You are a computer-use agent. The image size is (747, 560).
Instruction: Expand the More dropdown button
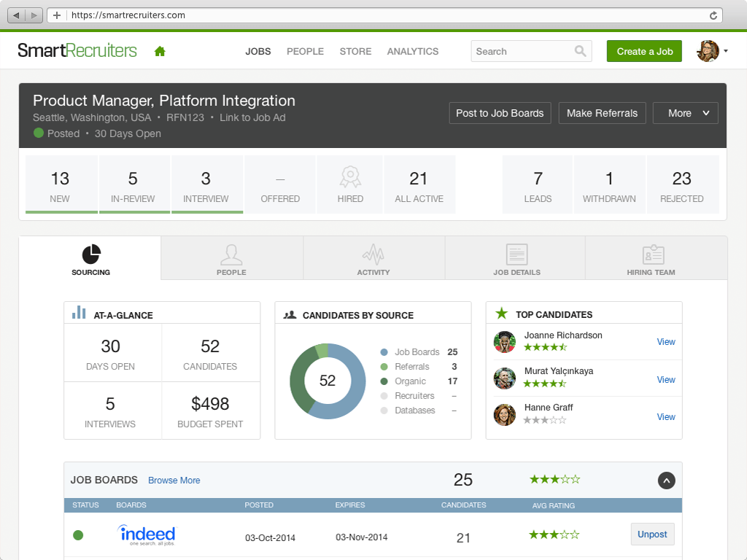point(685,113)
